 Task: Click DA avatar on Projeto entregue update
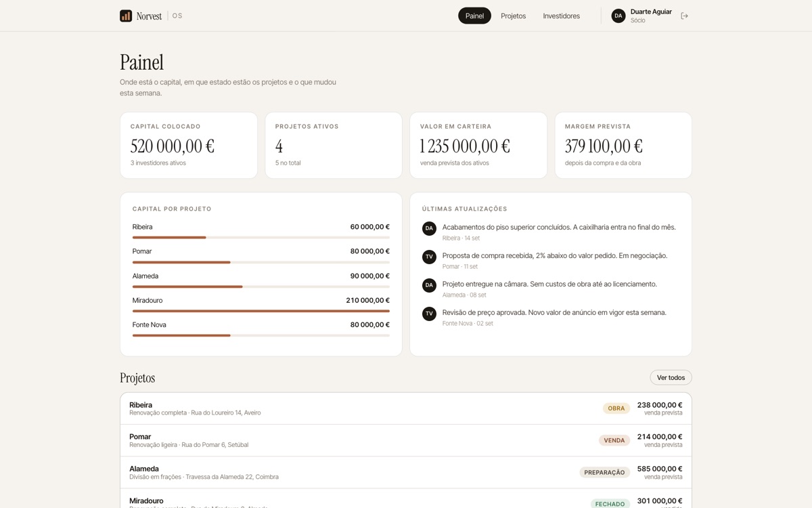pos(429,285)
